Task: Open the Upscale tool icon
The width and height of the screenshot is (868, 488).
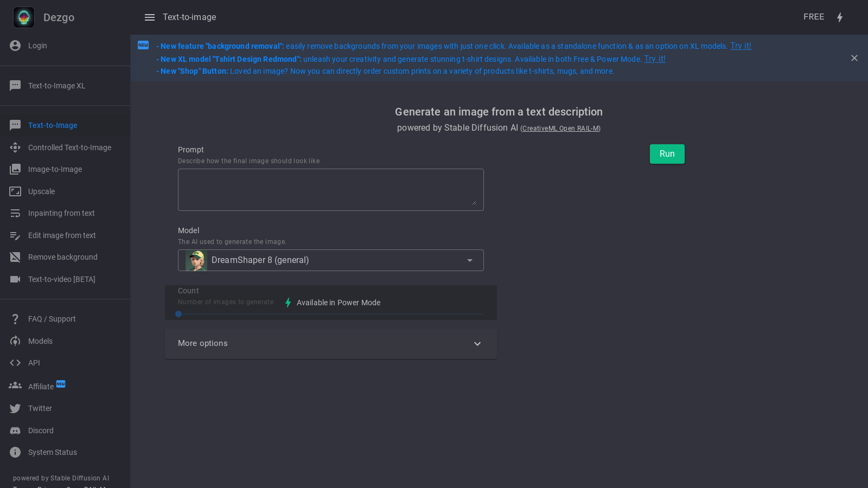Action: point(15,191)
